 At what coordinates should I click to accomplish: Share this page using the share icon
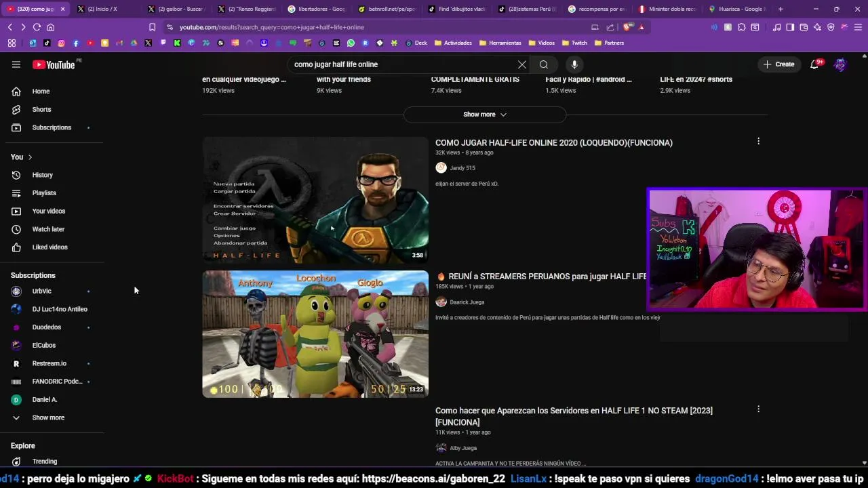610,27
